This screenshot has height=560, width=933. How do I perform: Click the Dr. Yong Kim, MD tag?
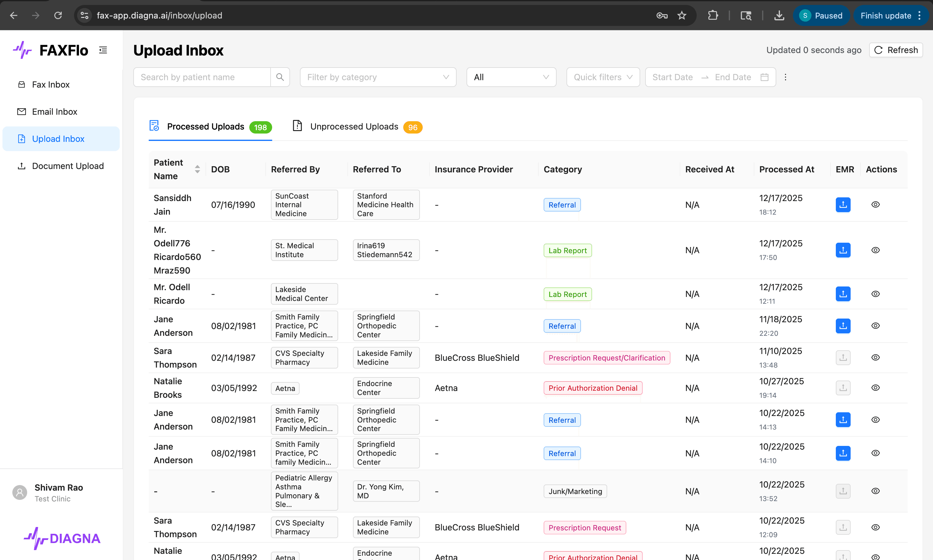click(386, 491)
